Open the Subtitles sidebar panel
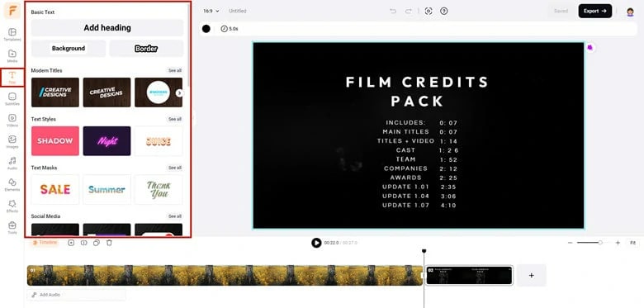The height and width of the screenshot is (308, 644). pos(12,99)
